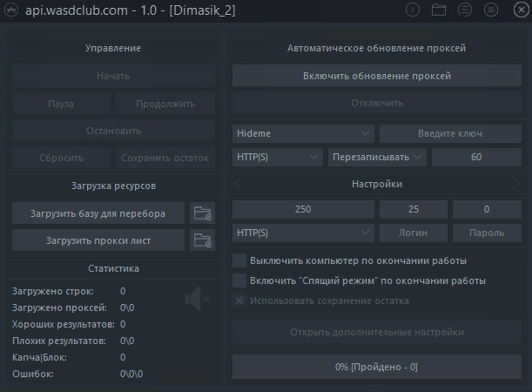Viewport: 532px width, 392px height.
Task: Click 'Открыть дополнительные настройки' button
Action: 377,332
